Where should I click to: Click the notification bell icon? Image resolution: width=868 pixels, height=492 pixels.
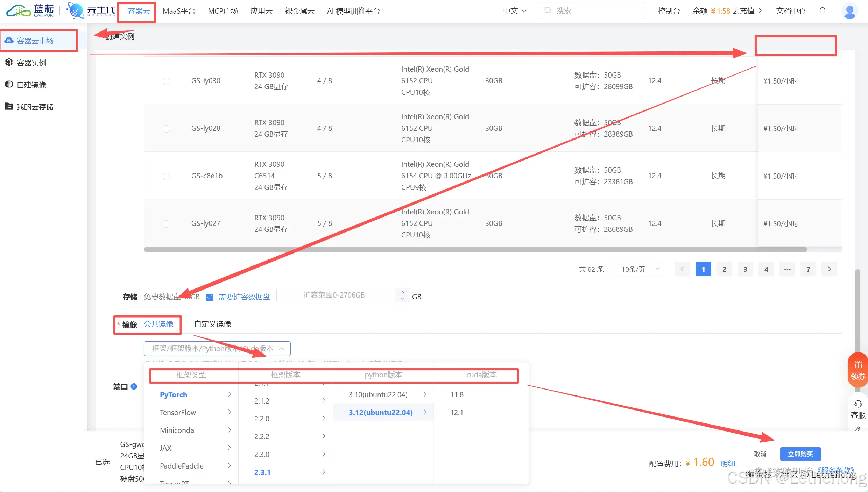[x=823, y=11]
